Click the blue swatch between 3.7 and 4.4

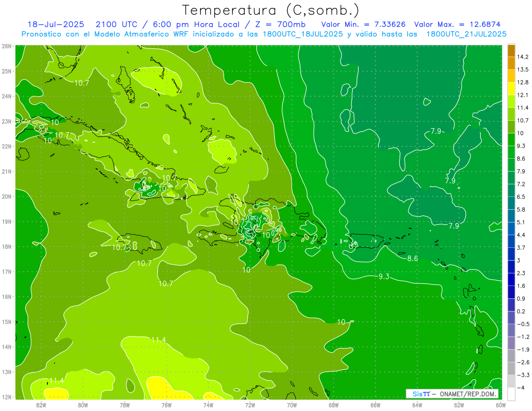pyautogui.click(x=511, y=241)
